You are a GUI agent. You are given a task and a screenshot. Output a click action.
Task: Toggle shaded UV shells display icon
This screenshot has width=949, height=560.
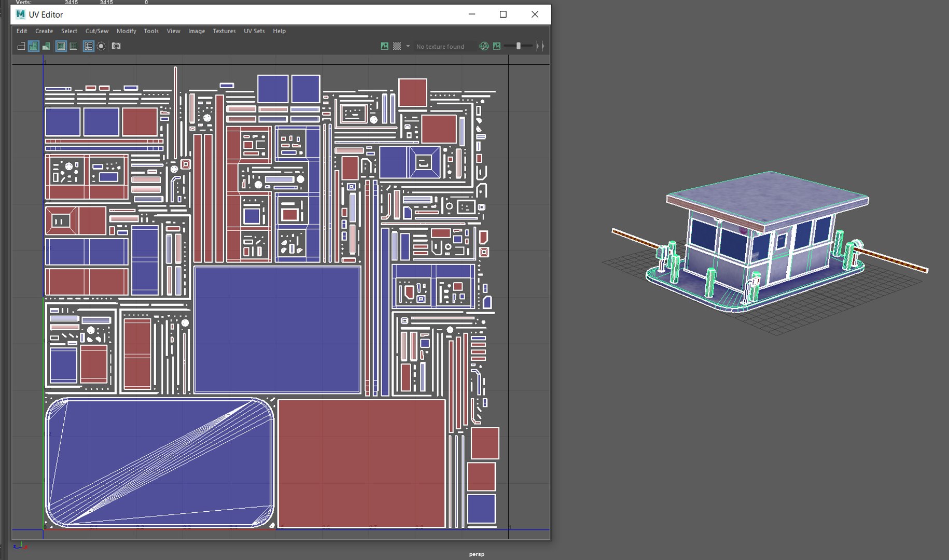tap(34, 46)
